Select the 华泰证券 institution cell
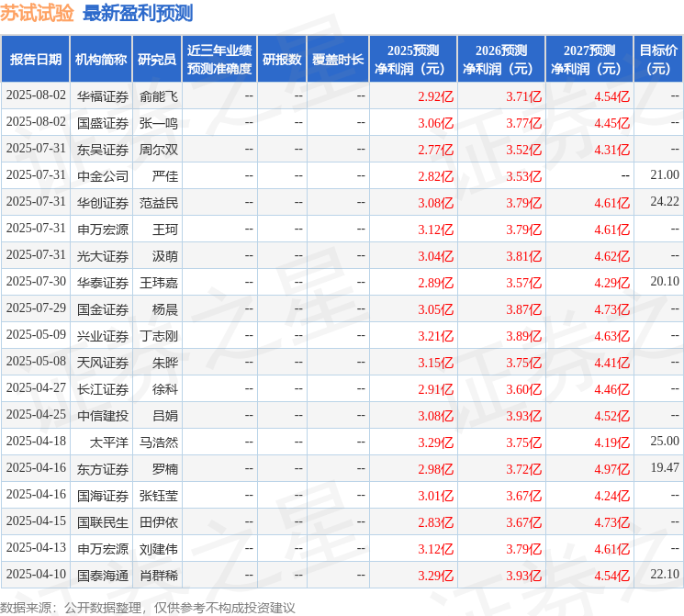Viewport: 684px width, 616px height. point(103,283)
